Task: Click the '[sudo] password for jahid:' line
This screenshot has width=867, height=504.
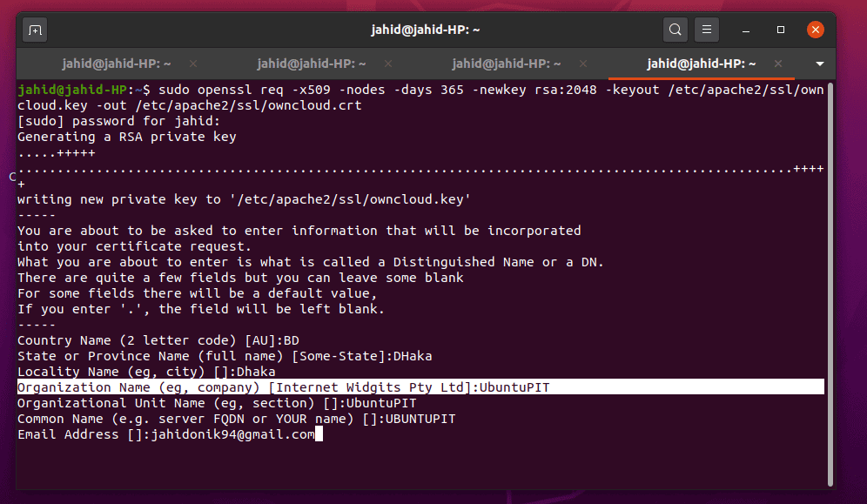Action: pyautogui.click(x=119, y=121)
